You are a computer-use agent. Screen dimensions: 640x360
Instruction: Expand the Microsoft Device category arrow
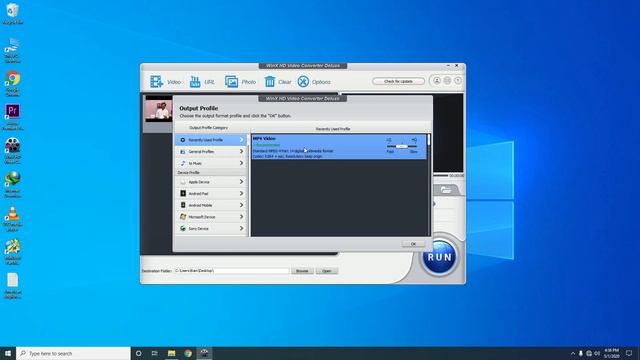point(242,217)
